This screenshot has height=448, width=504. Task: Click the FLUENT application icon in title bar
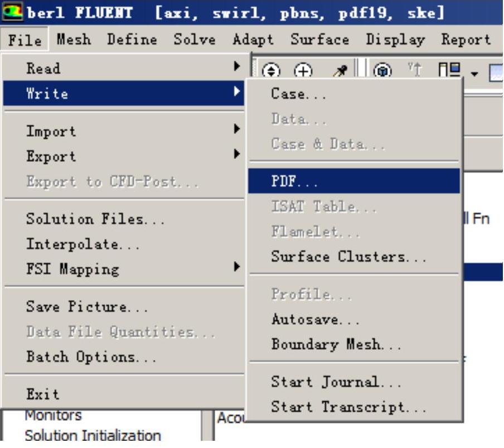pyautogui.click(x=12, y=11)
